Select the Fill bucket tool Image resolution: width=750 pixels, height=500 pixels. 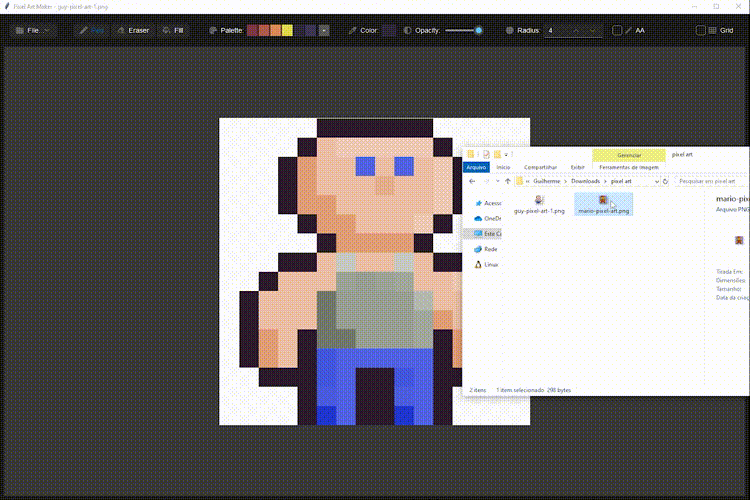(x=173, y=30)
